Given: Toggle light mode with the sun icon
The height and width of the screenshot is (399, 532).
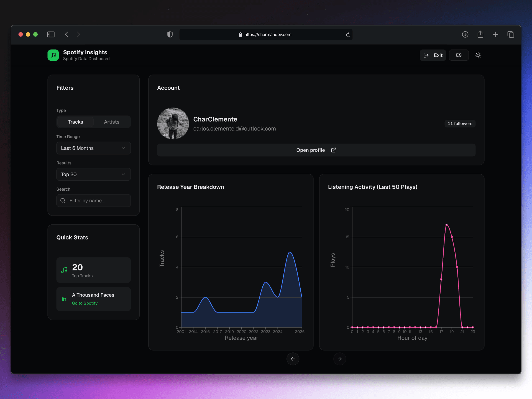Looking at the screenshot, I should [478, 55].
